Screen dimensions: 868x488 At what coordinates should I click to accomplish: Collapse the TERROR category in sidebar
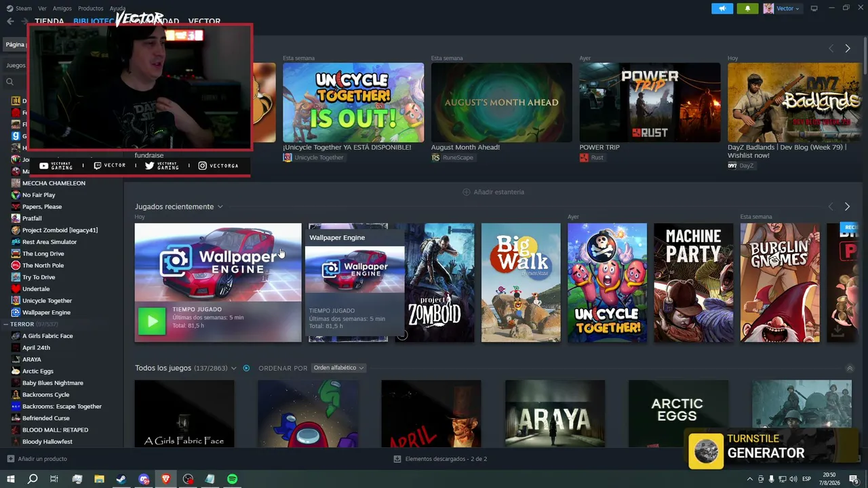click(x=5, y=324)
